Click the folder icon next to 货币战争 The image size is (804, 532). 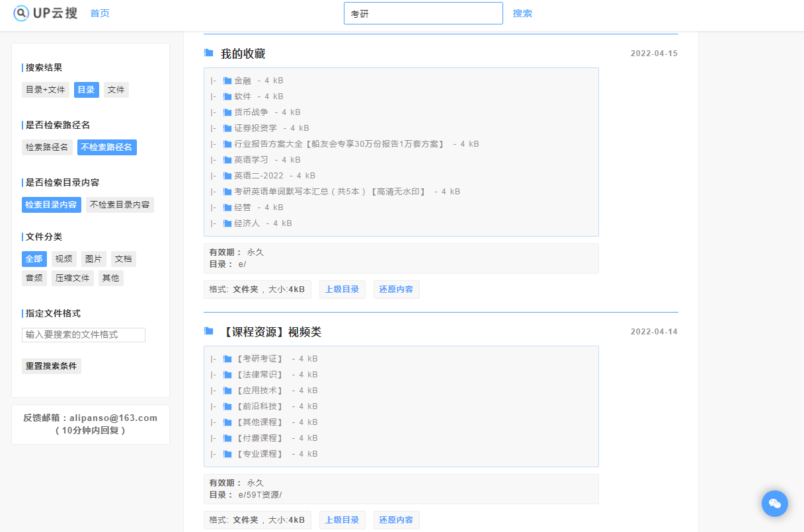coord(227,112)
